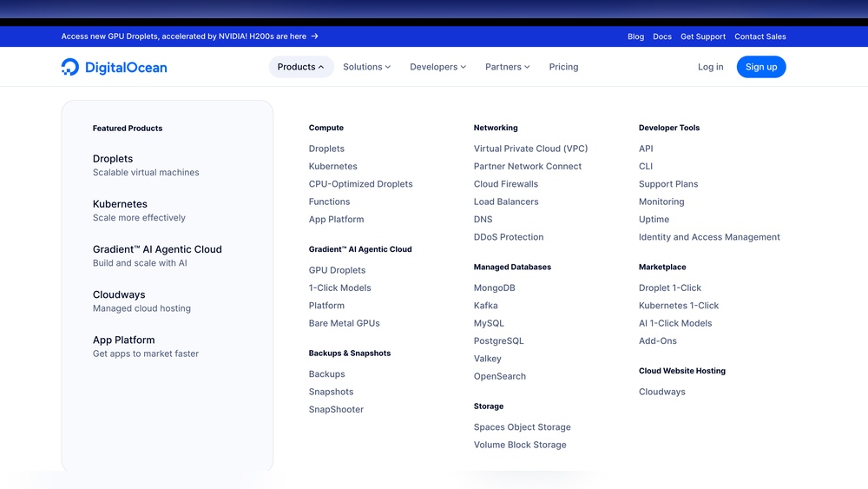Image resolution: width=868 pixels, height=489 pixels.
Task: Open Cloudways managed cloud hosting item
Action: pyautogui.click(x=141, y=301)
